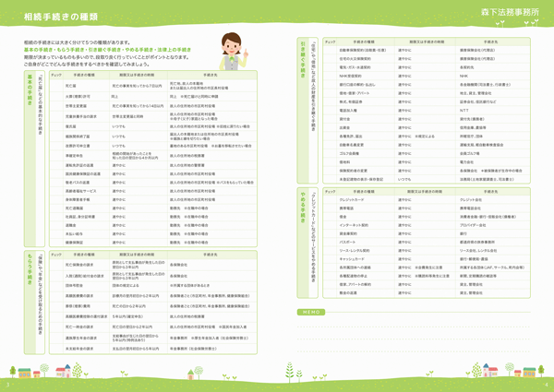Viewport: 554px width, 392px height.
Task: Click the 手続き先 header in やめる手続き table
Action: point(491,192)
